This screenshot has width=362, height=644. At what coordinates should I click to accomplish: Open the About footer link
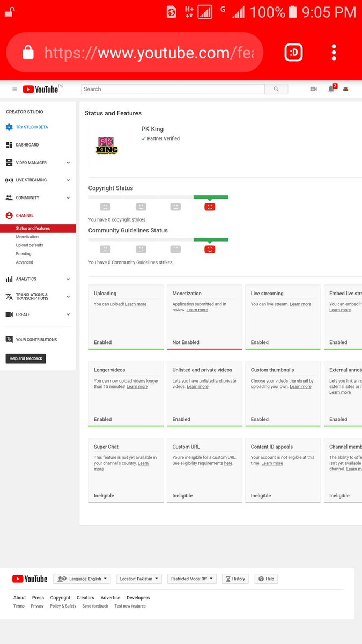19,598
